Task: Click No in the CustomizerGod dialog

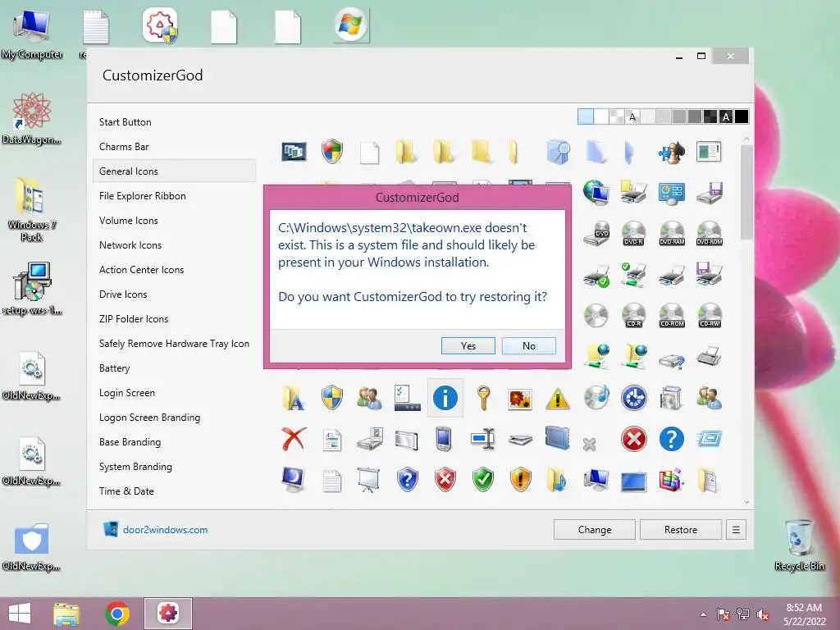Action: 529,345
